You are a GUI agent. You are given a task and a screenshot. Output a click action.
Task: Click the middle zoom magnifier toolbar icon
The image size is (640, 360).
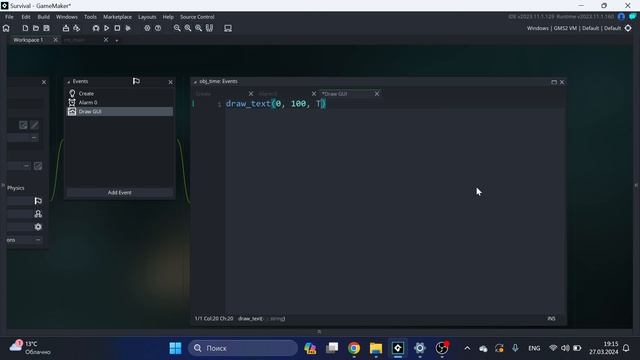tap(188, 28)
